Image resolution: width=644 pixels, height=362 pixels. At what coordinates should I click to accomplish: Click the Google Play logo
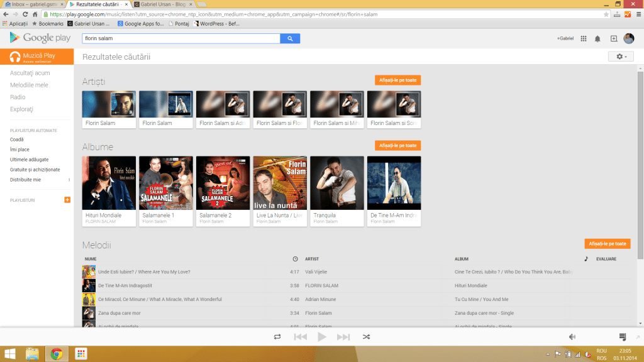(40, 38)
